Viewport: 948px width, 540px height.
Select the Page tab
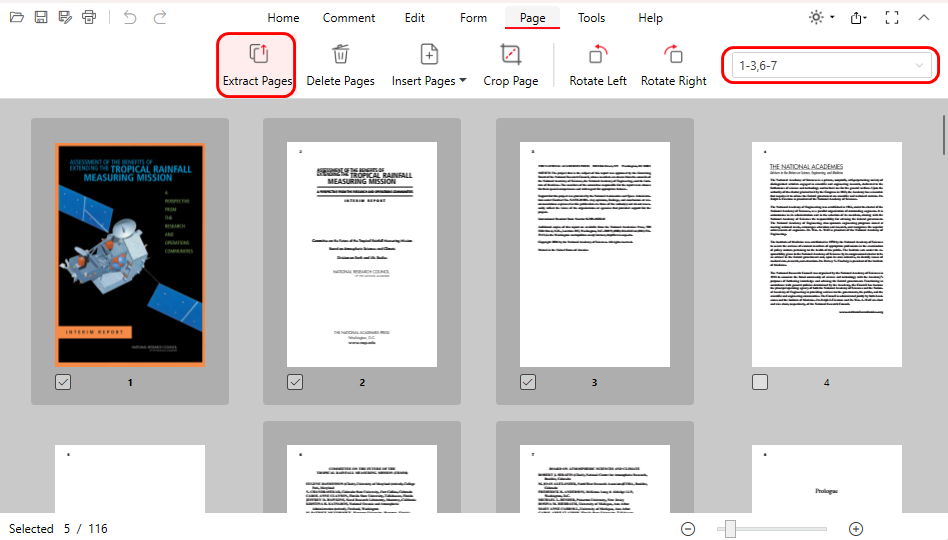point(533,18)
